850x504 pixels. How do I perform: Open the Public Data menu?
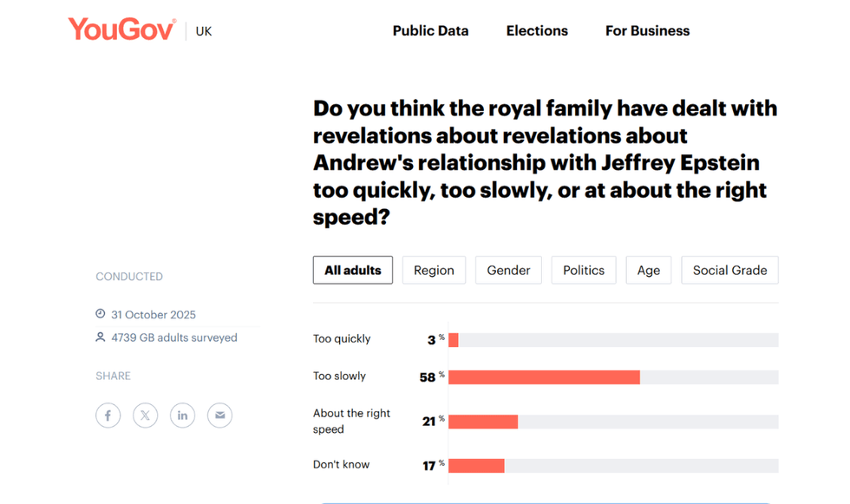pos(430,30)
